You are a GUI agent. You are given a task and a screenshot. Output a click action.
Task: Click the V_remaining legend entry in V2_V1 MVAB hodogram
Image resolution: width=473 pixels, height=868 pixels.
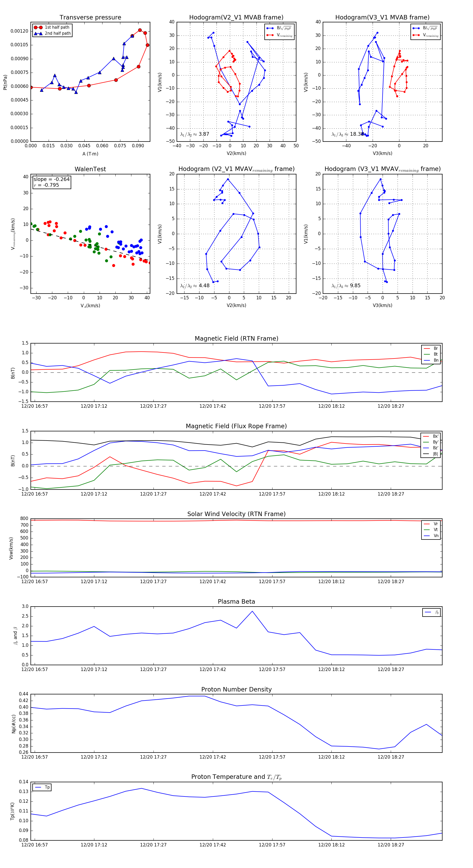click(x=279, y=35)
